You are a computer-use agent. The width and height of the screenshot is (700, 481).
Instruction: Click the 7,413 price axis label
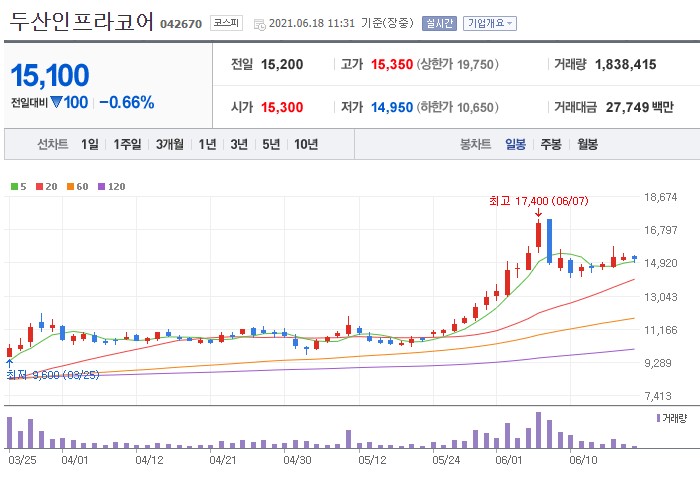pyautogui.click(x=658, y=396)
